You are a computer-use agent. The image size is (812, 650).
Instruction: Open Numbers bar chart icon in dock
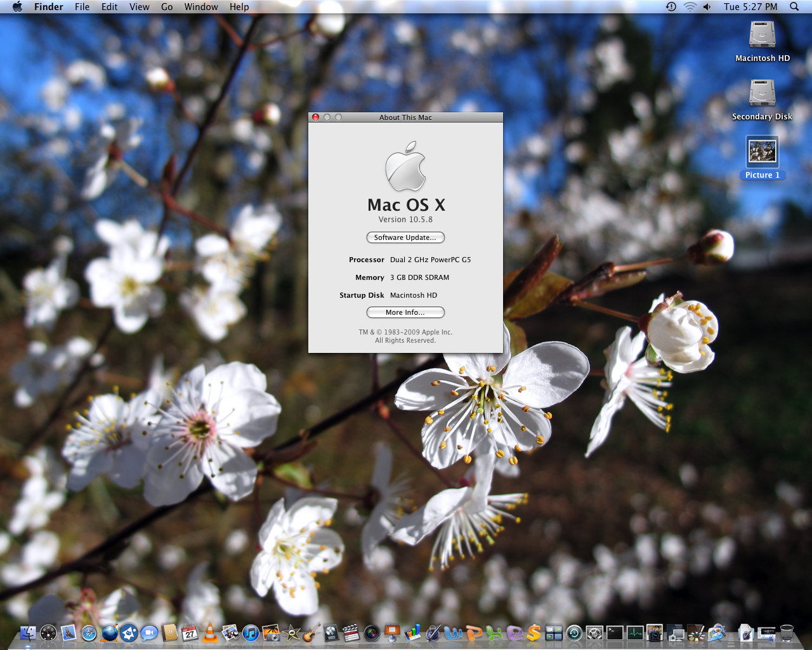point(412,633)
